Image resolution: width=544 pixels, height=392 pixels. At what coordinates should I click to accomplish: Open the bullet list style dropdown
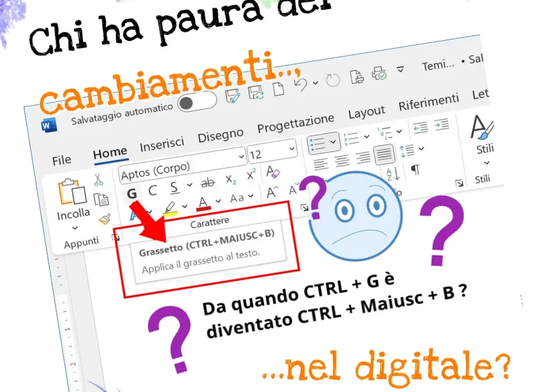[x=333, y=141]
